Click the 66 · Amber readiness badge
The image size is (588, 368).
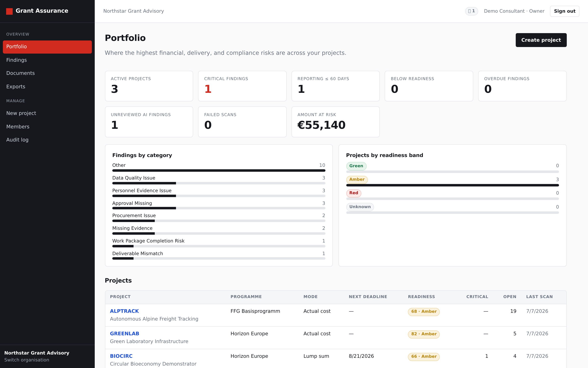tap(424, 357)
